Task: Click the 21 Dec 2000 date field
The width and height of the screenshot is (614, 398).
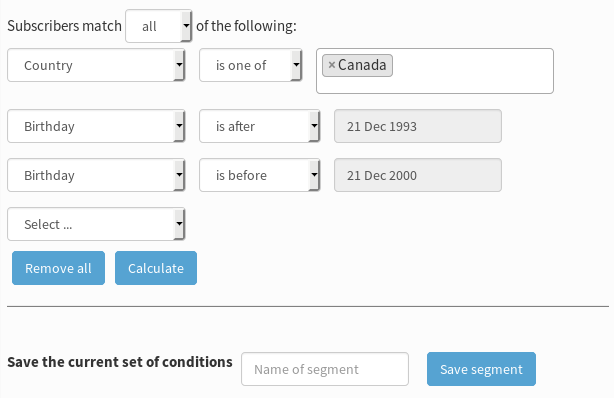Action: (x=418, y=175)
